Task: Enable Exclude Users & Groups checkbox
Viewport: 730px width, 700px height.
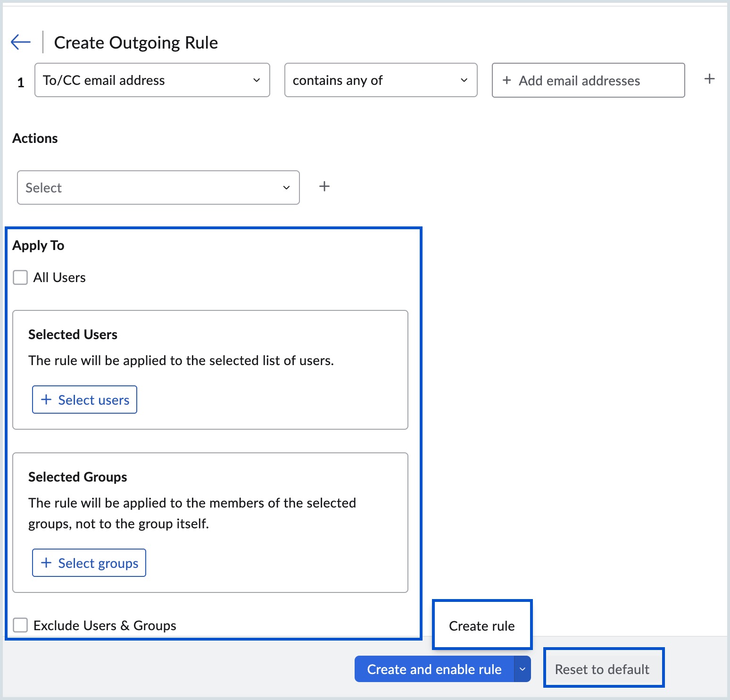Action: 20,625
